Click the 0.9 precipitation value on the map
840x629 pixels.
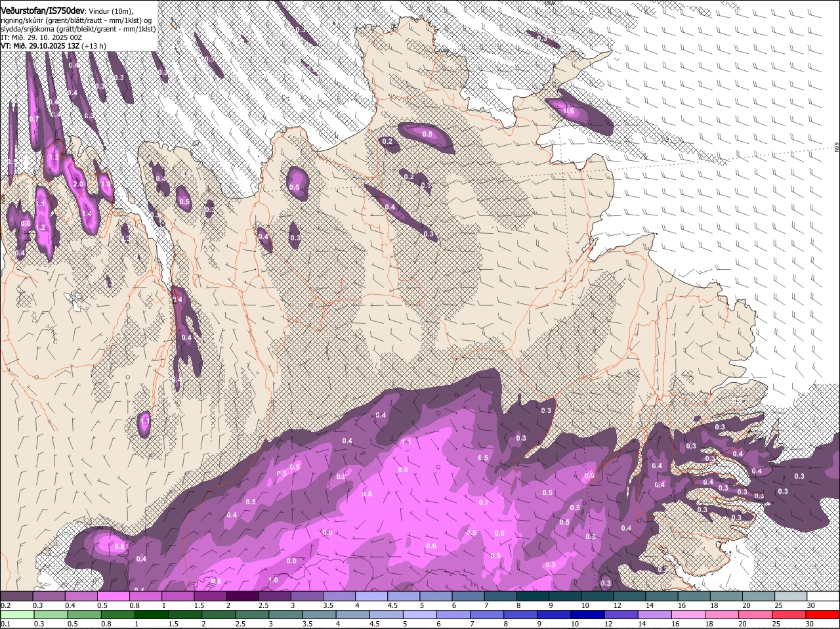291,561
